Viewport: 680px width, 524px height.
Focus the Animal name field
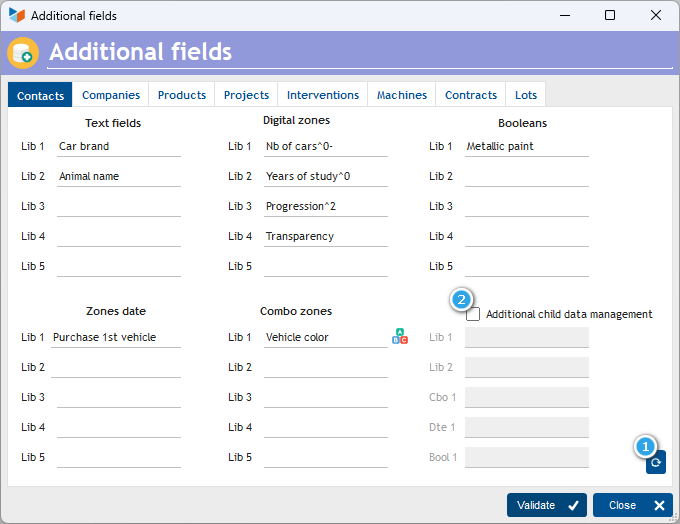[x=118, y=176]
